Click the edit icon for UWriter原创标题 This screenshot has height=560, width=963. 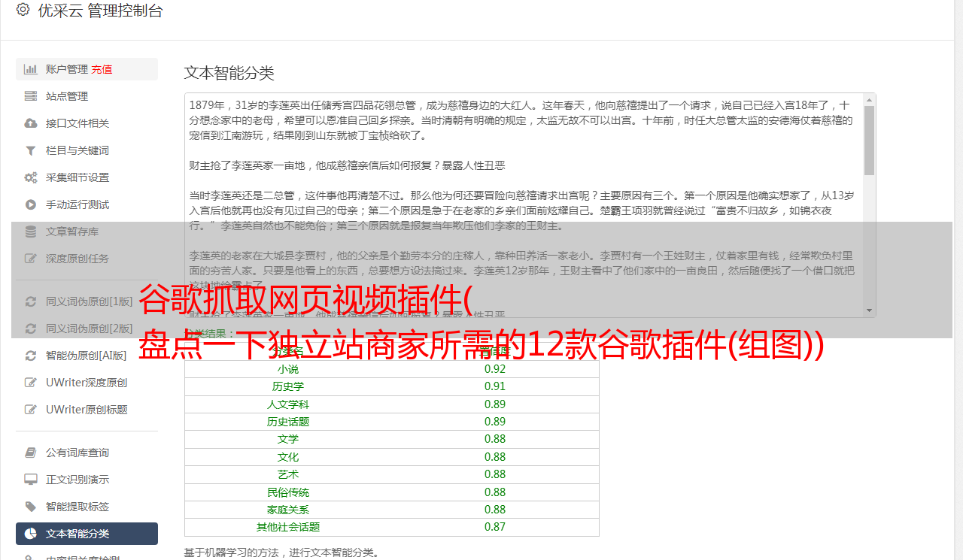tap(31, 410)
